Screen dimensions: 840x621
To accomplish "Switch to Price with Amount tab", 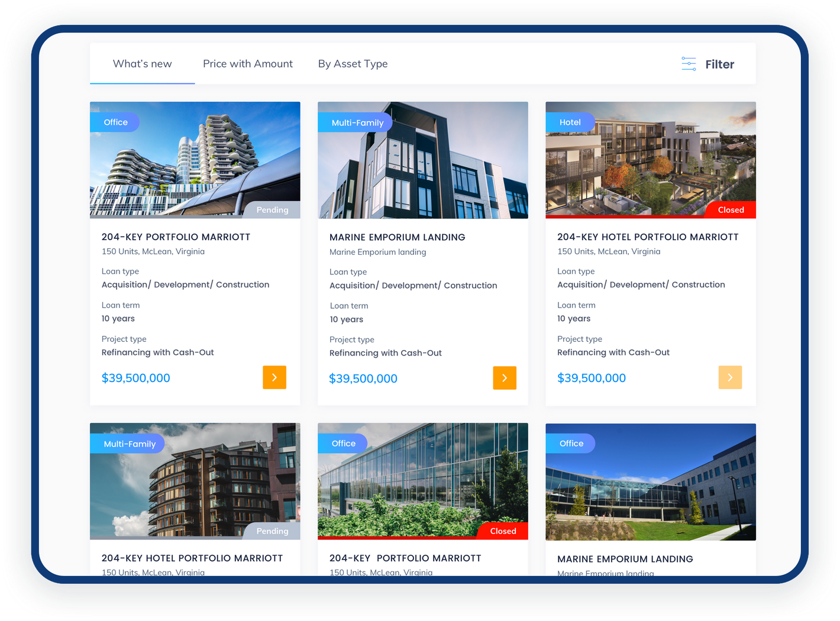I will tap(247, 64).
